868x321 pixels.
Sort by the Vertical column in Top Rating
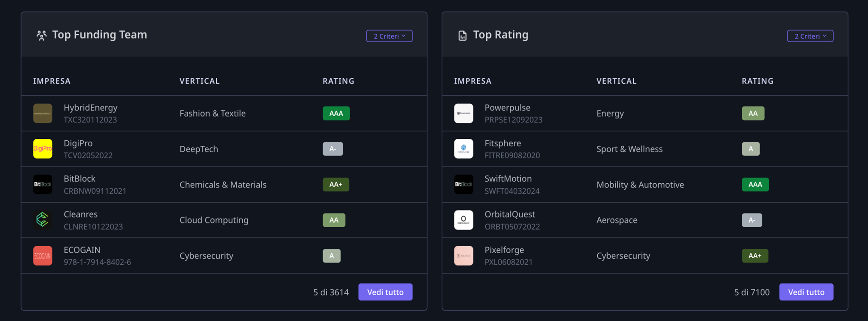pos(616,81)
